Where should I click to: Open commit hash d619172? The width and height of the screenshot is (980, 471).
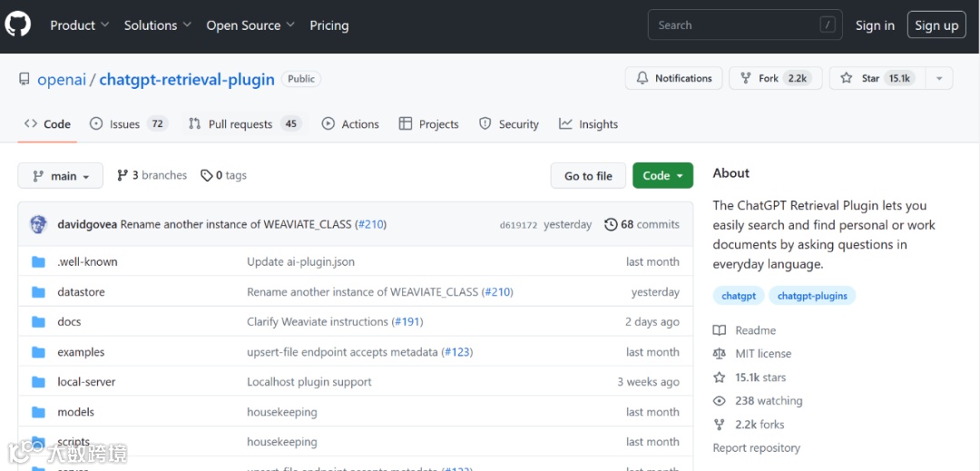tap(518, 225)
